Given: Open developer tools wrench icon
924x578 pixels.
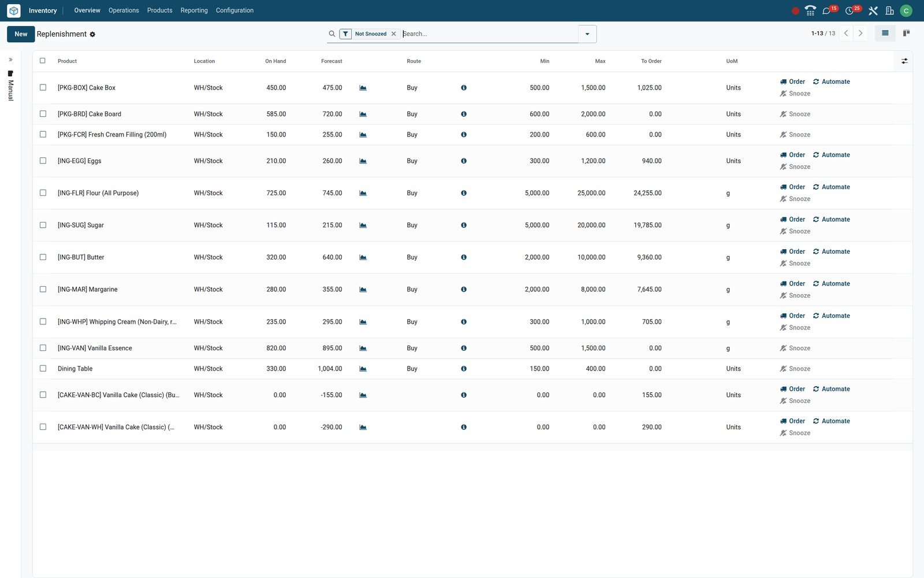Looking at the screenshot, I should 873,10.
